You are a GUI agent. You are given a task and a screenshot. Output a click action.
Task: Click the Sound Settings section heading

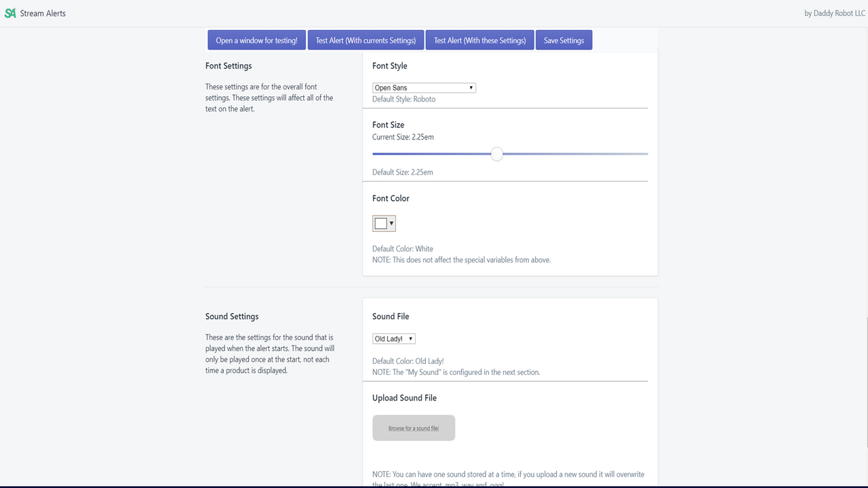tap(232, 317)
